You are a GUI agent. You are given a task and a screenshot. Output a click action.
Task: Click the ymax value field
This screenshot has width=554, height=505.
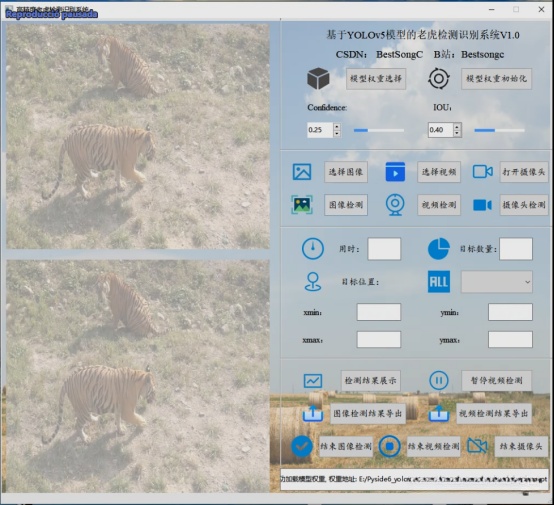(x=510, y=340)
